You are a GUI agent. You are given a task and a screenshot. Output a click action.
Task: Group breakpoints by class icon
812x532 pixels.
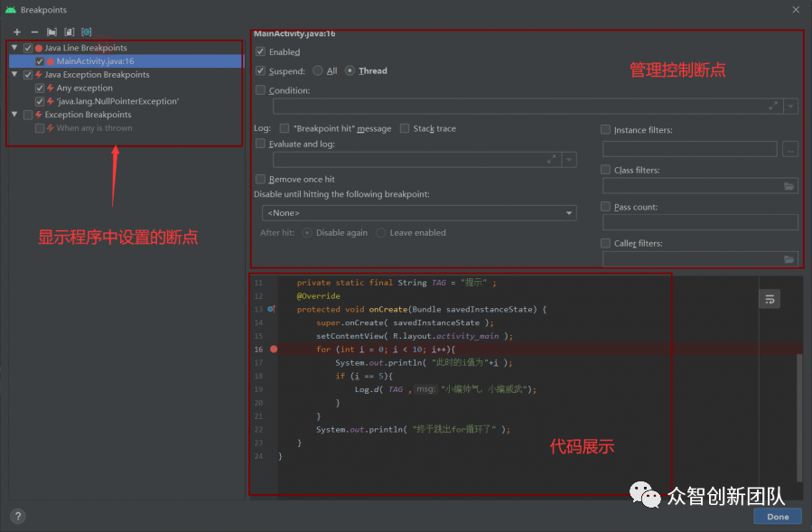tap(87, 33)
